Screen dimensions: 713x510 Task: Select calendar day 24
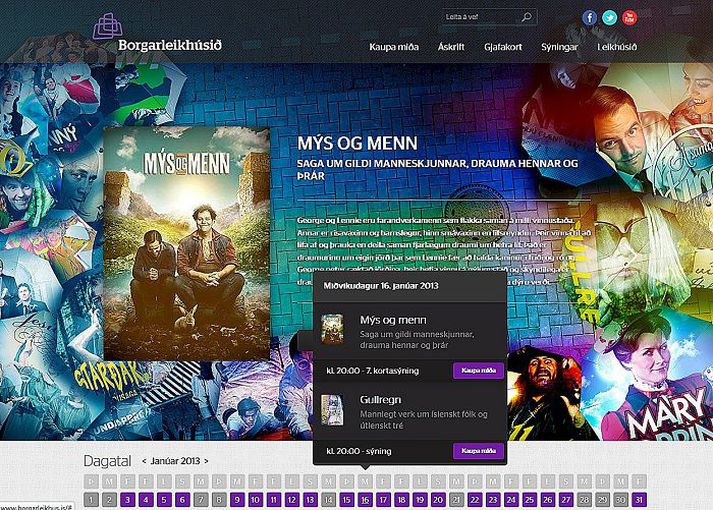[x=511, y=500]
